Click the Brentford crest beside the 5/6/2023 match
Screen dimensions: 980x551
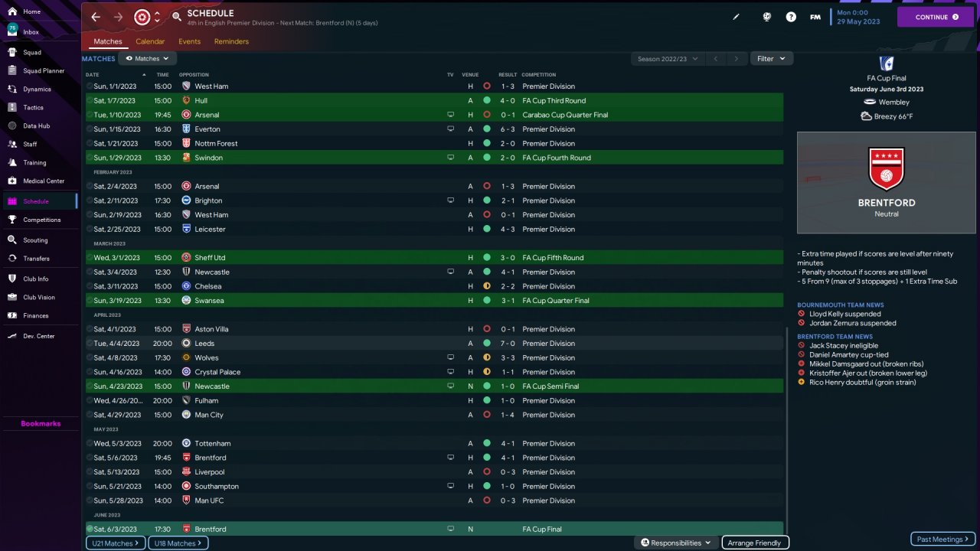tap(186, 458)
